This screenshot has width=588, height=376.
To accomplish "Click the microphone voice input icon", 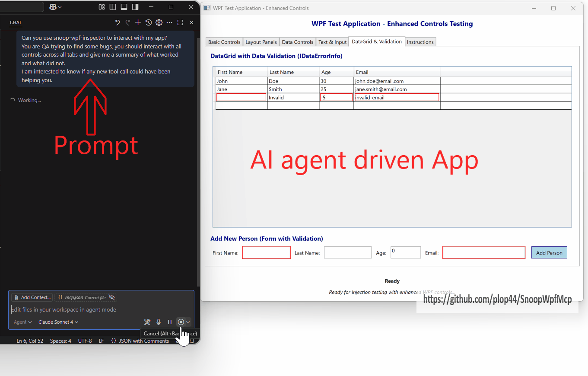I will (159, 322).
